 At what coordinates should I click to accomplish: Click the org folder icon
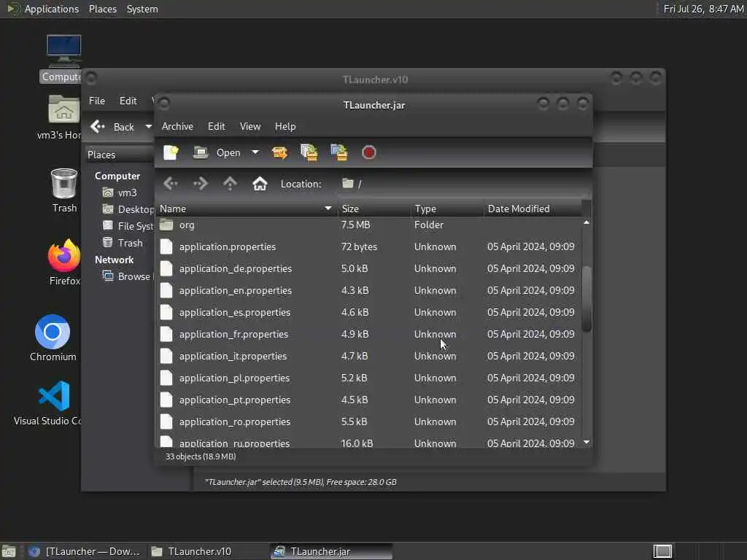(x=166, y=225)
